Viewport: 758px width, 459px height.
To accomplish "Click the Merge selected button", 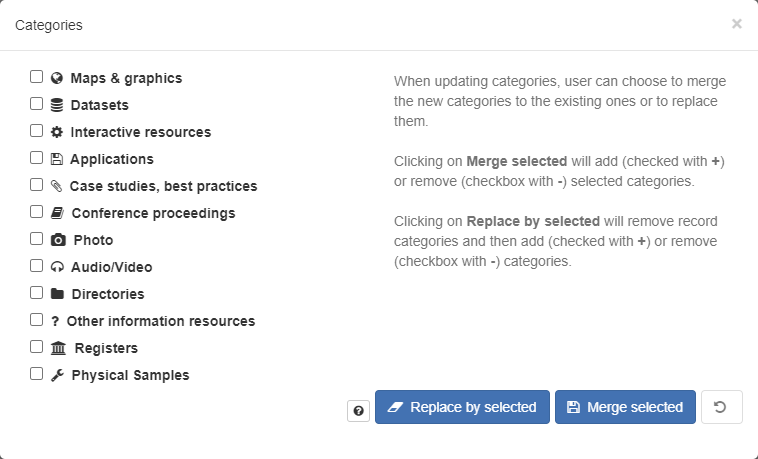I will [x=625, y=407].
